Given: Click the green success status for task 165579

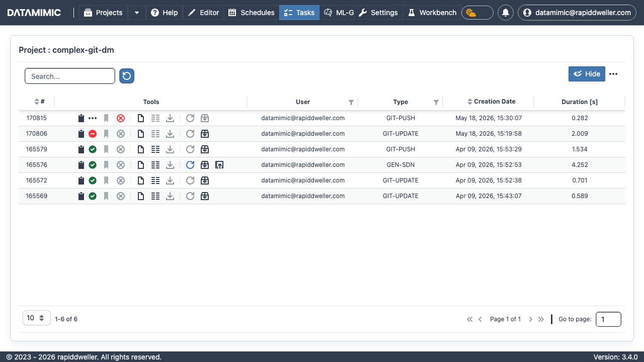Looking at the screenshot, I should pyautogui.click(x=93, y=149).
